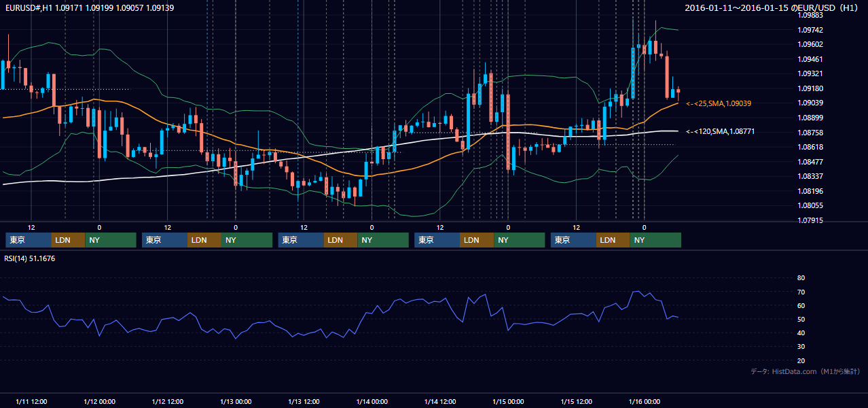Image resolution: width=868 pixels, height=408 pixels.
Task: Select the 1.09883 price axis label
Action: 811,15
